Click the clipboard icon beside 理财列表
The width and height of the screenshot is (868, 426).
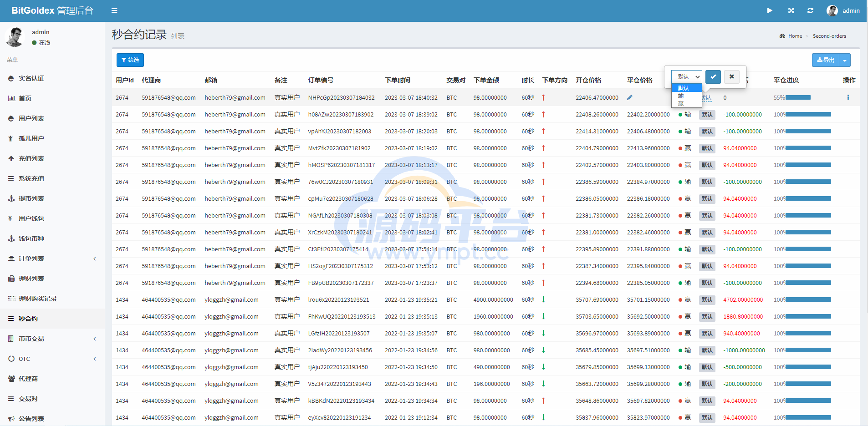[x=11, y=279]
